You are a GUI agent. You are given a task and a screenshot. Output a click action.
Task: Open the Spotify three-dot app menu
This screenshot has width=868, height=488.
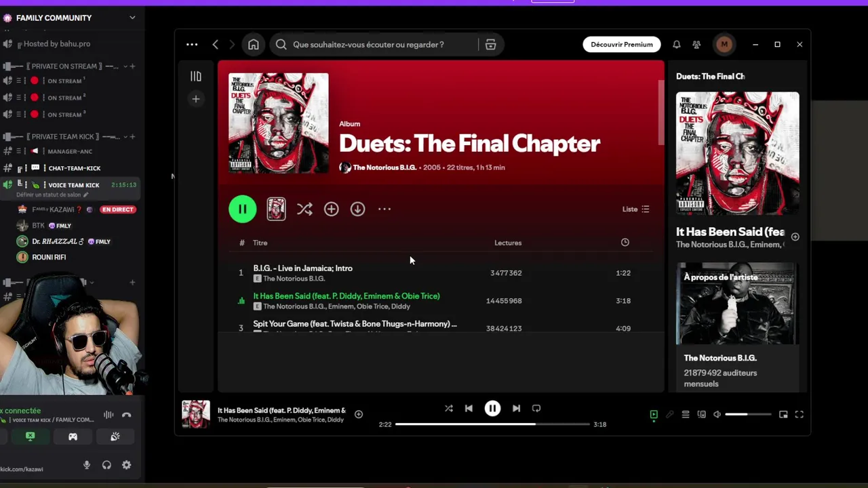tap(192, 45)
